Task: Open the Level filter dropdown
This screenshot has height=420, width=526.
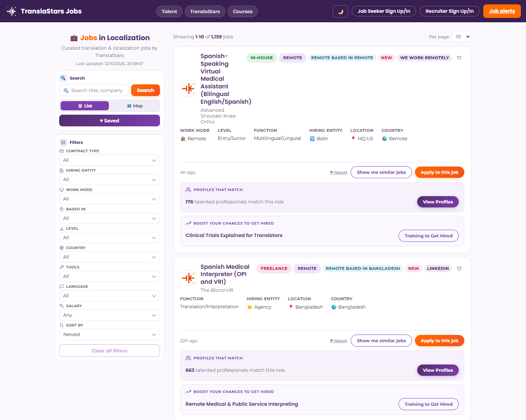Action: tap(110, 238)
